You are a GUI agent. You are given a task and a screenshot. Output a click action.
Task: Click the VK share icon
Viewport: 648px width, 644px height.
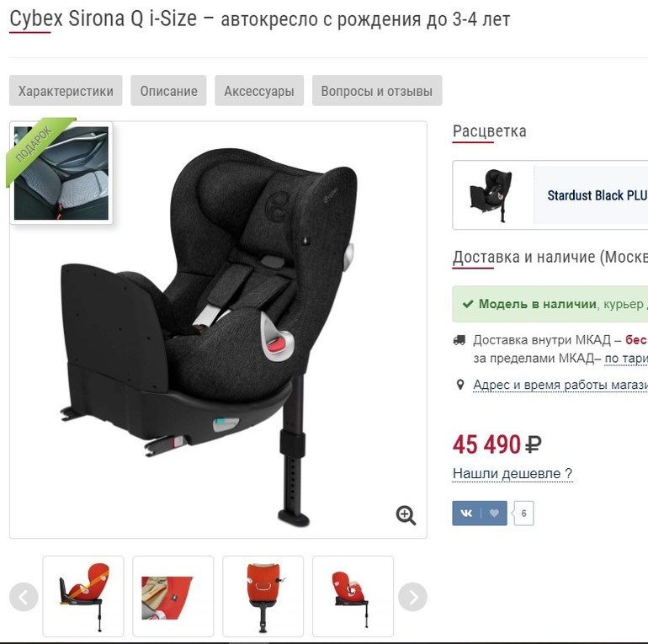[x=466, y=514]
